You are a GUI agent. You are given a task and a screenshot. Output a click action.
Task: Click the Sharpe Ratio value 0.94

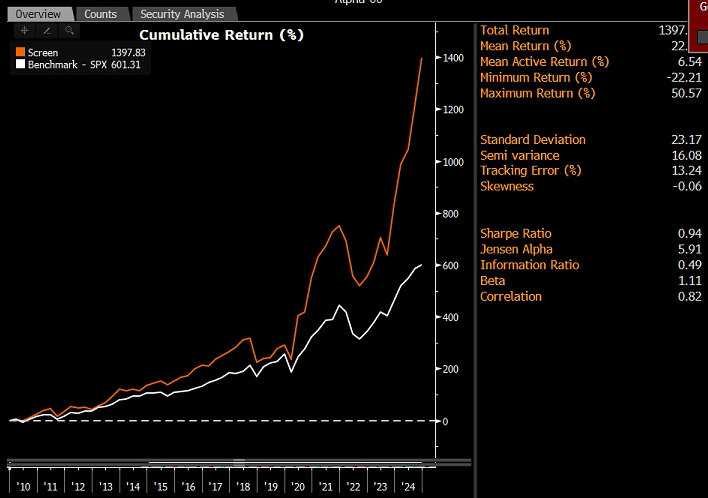tap(690, 233)
